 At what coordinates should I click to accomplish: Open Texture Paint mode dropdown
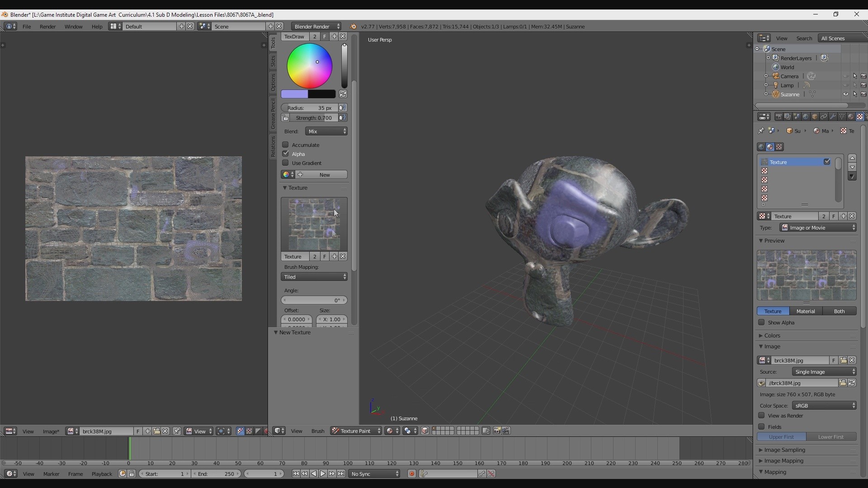pos(356,431)
